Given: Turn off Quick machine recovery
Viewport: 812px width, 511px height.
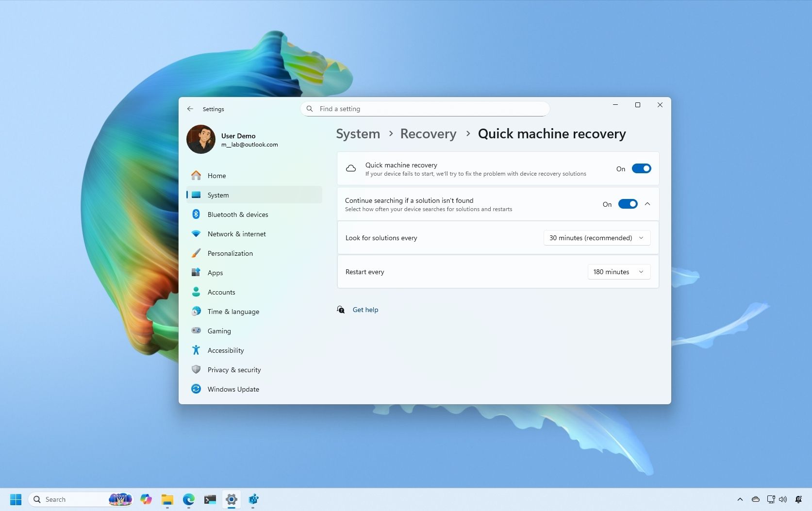Looking at the screenshot, I should 641,168.
